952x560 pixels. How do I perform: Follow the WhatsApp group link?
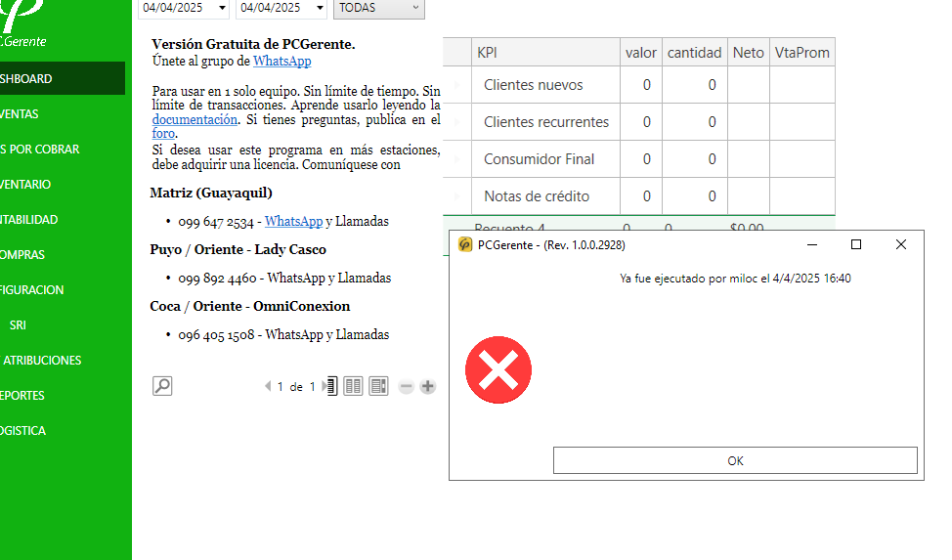click(281, 61)
